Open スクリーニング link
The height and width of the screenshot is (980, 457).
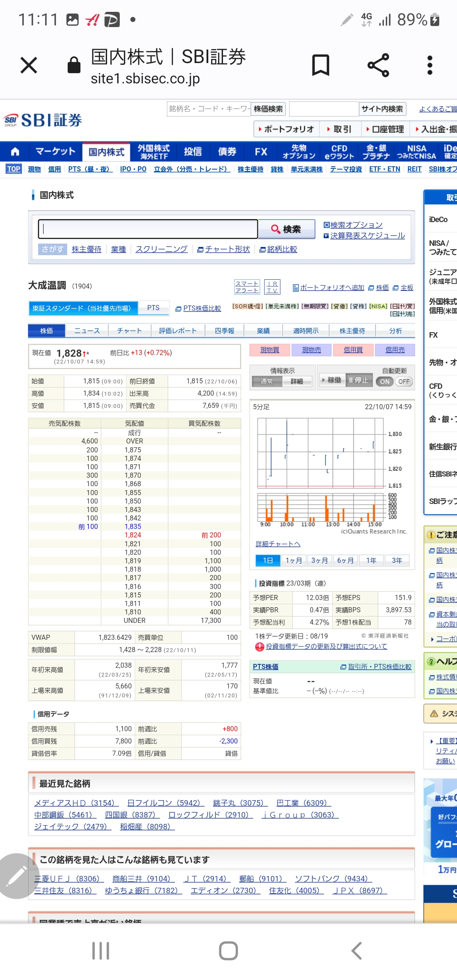click(x=162, y=249)
